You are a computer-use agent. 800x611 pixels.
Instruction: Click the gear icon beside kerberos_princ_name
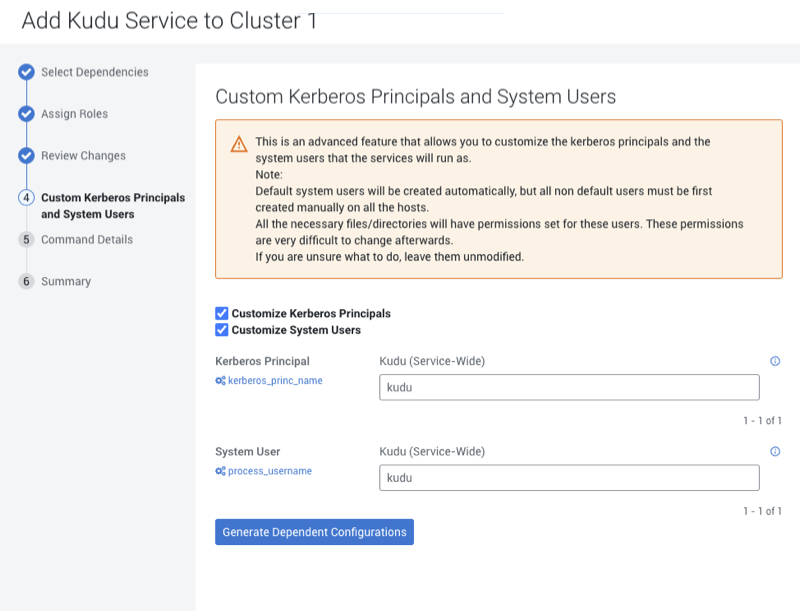click(x=220, y=381)
